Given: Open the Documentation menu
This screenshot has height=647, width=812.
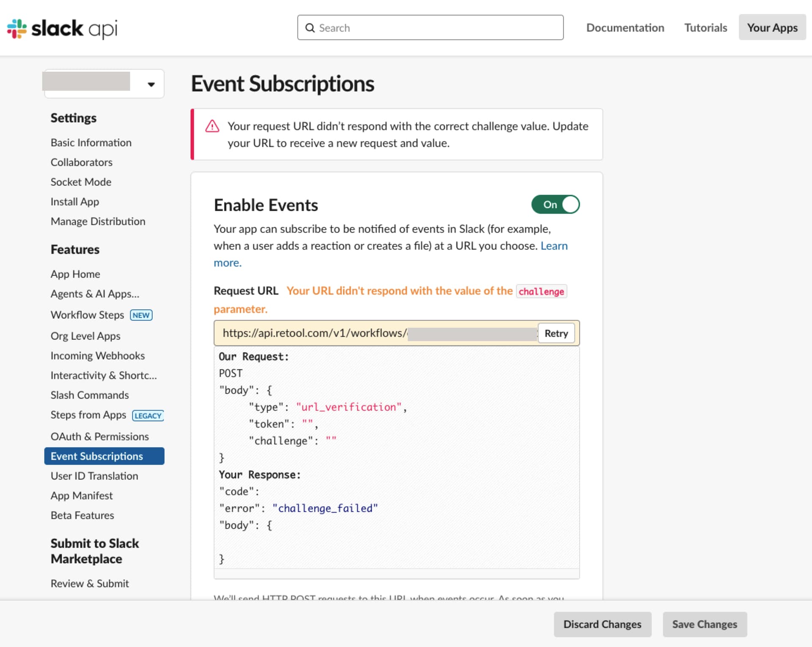Looking at the screenshot, I should coord(625,28).
